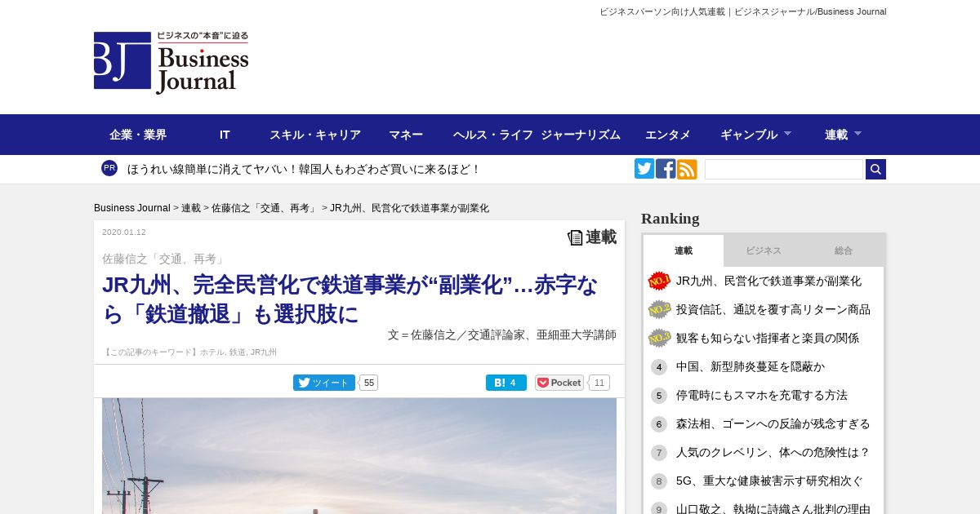Click the PR badge icon
Viewport: 980px width, 514px height.
(x=109, y=168)
